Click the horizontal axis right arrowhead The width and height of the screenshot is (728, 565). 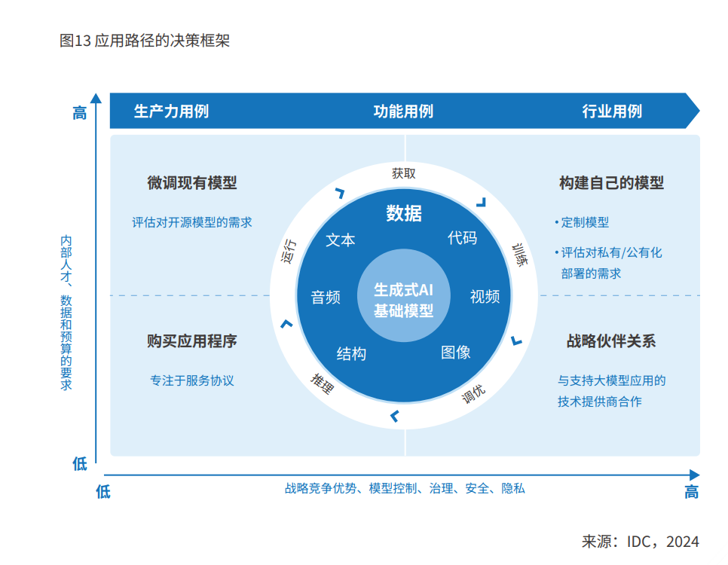tap(693, 475)
